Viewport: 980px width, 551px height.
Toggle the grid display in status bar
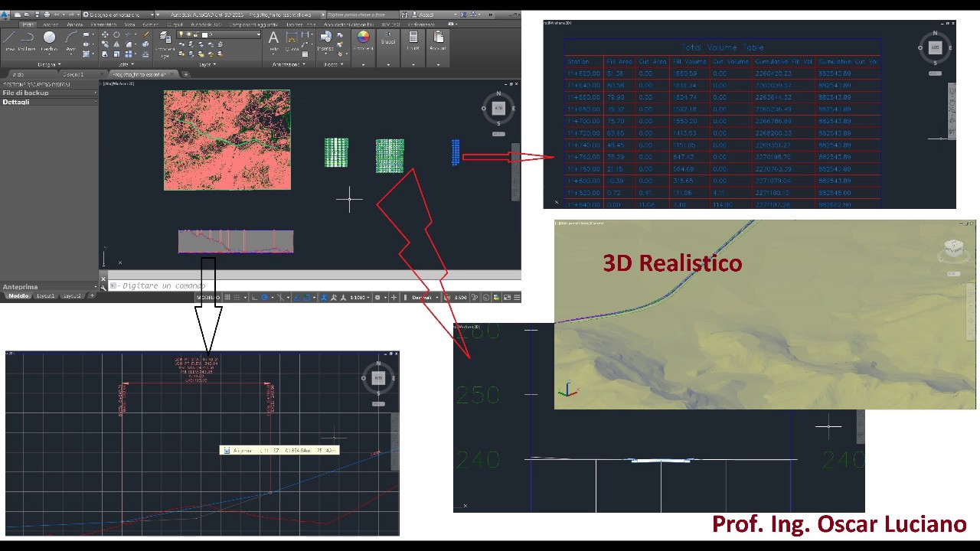[228, 298]
